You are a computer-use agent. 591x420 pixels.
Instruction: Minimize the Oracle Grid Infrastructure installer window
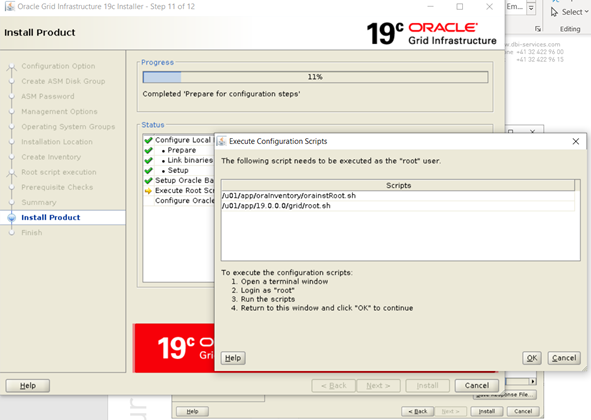430,6
